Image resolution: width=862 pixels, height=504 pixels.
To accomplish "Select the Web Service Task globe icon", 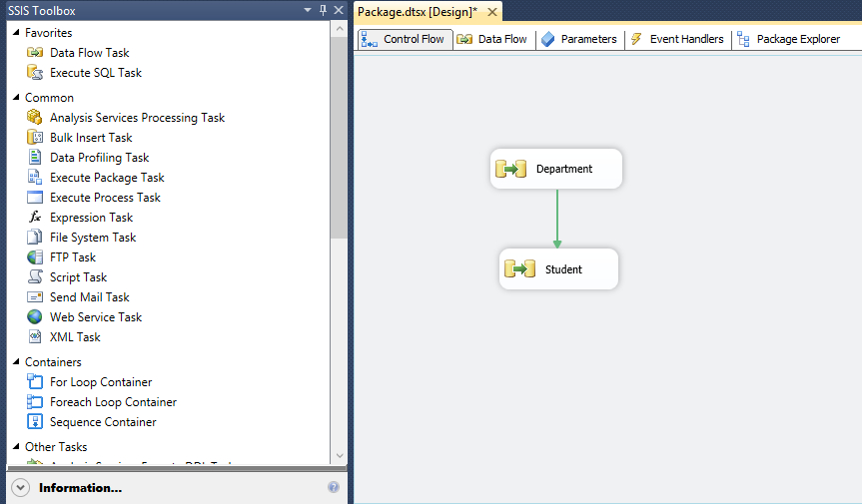I will (x=35, y=316).
